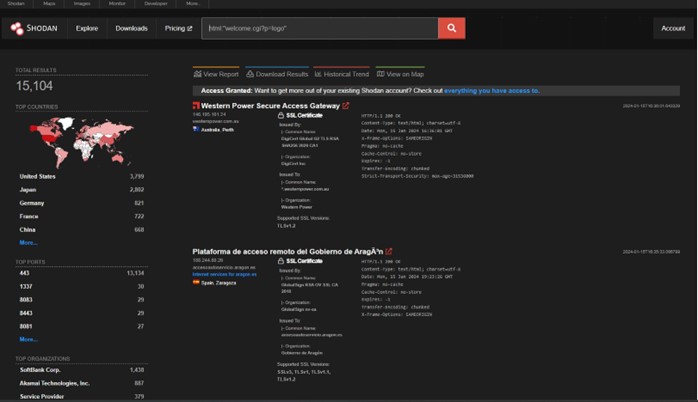Focus the Shodan search query field

(320, 28)
